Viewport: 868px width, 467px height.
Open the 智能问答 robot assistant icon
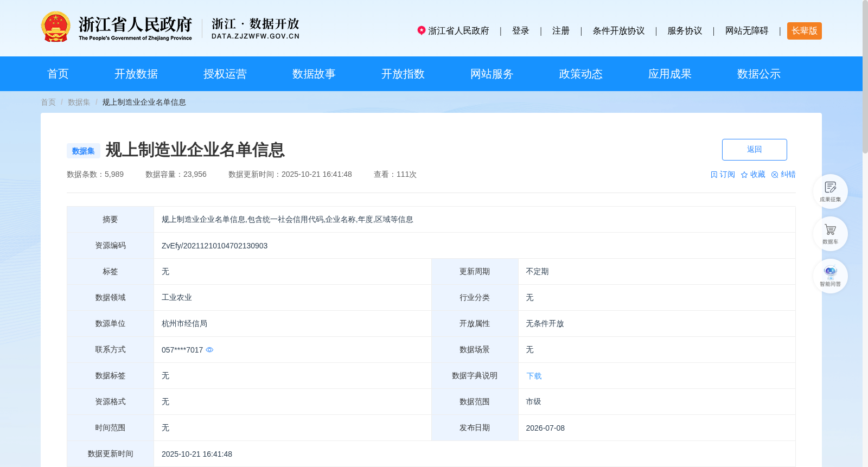(830, 276)
